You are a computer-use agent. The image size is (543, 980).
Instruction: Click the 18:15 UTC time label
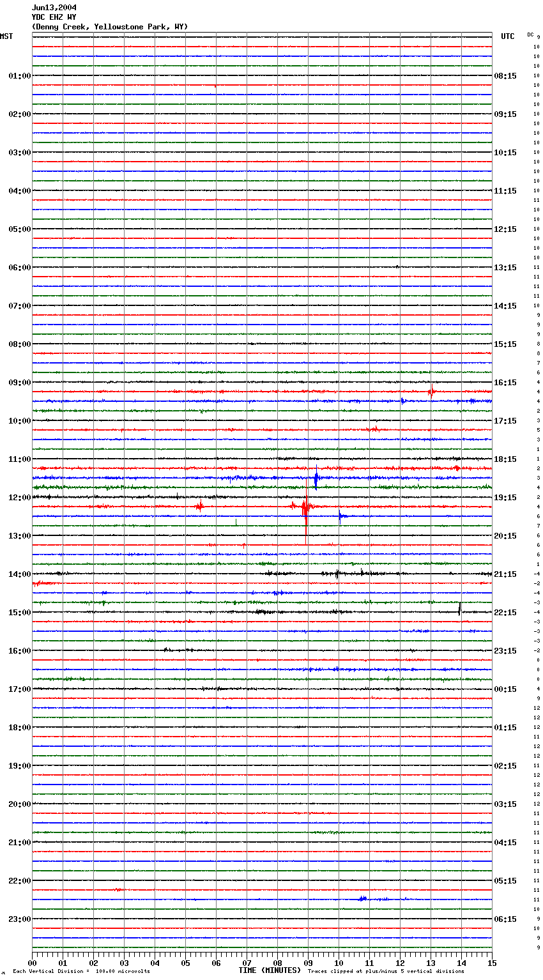pyautogui.click(x=505, y=459)
